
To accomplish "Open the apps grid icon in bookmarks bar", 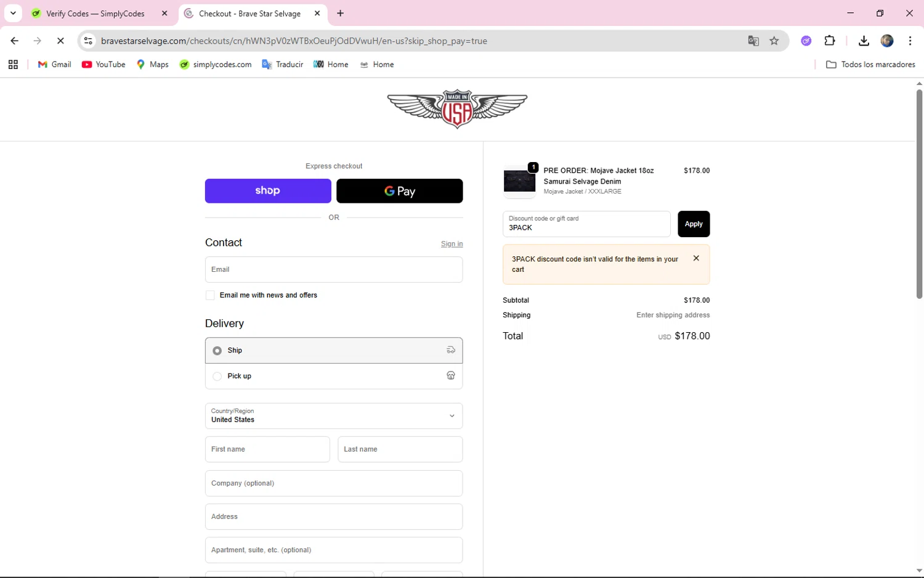I will [13, 64].
